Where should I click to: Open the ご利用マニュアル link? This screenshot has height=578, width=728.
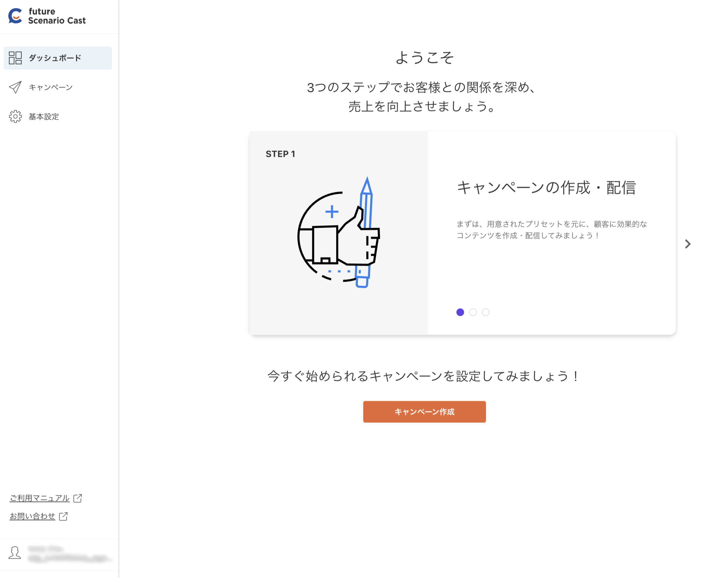click(39, 498)
